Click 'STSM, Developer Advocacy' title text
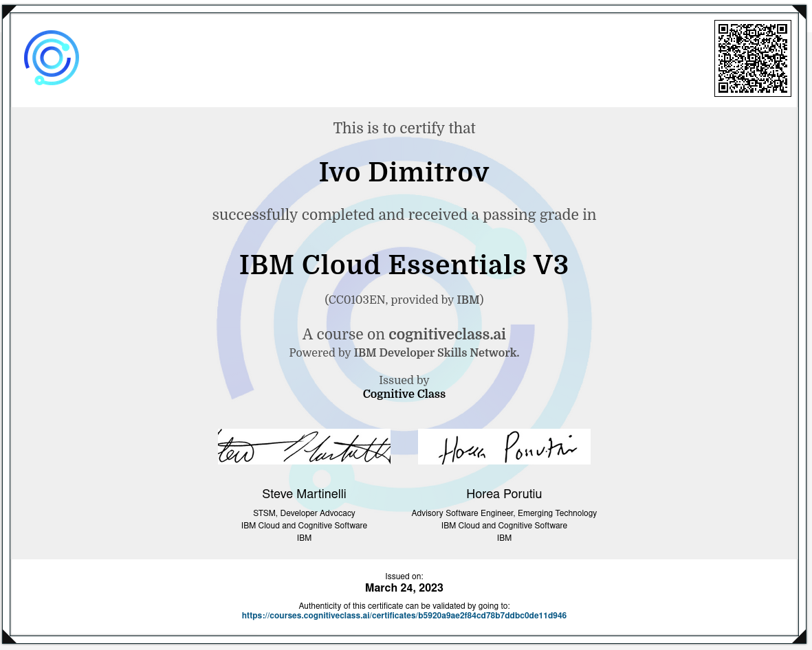This screenshot has height=650, width=812. [304, 513]
